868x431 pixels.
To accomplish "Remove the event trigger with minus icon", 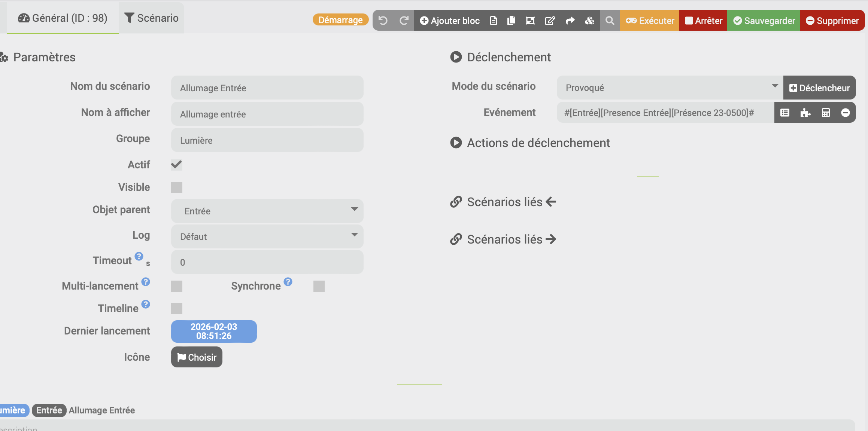I will [x=845, y=113].
